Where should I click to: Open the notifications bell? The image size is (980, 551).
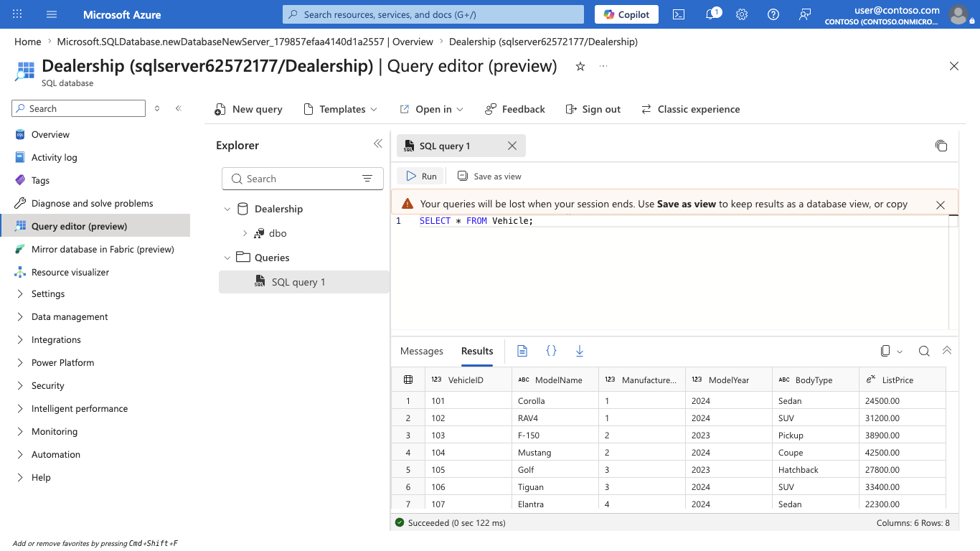click(x=711, y=14)
